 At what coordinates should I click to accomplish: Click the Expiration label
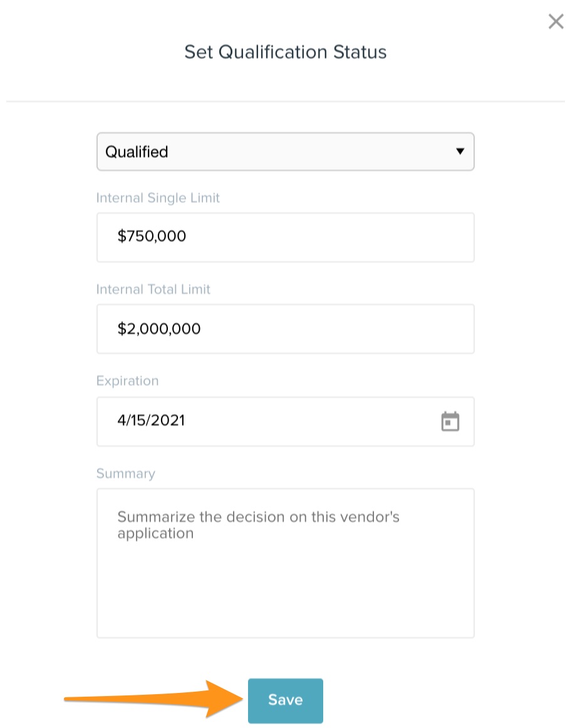click(x=127, y=381)
